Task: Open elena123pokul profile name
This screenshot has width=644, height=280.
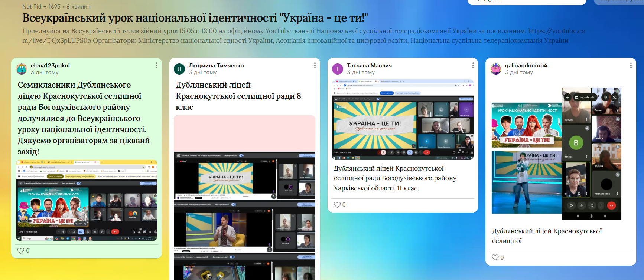Action: point(50,66)
